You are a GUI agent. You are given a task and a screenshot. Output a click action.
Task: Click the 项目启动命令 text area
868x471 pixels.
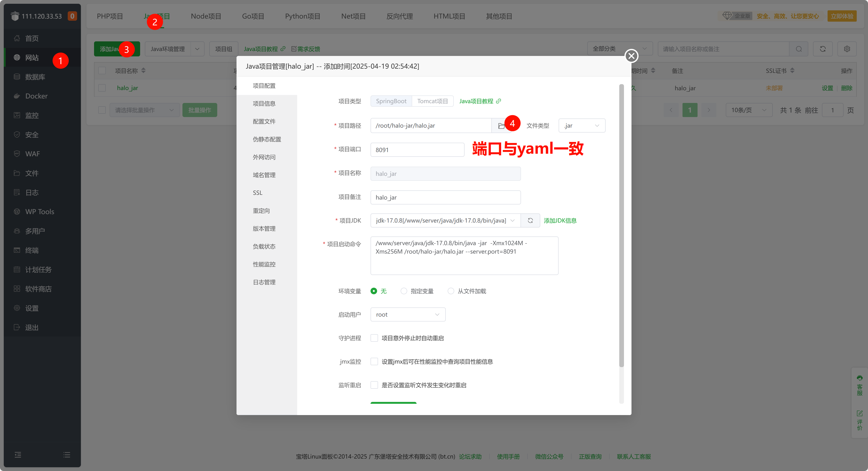(x=464, y=256)
